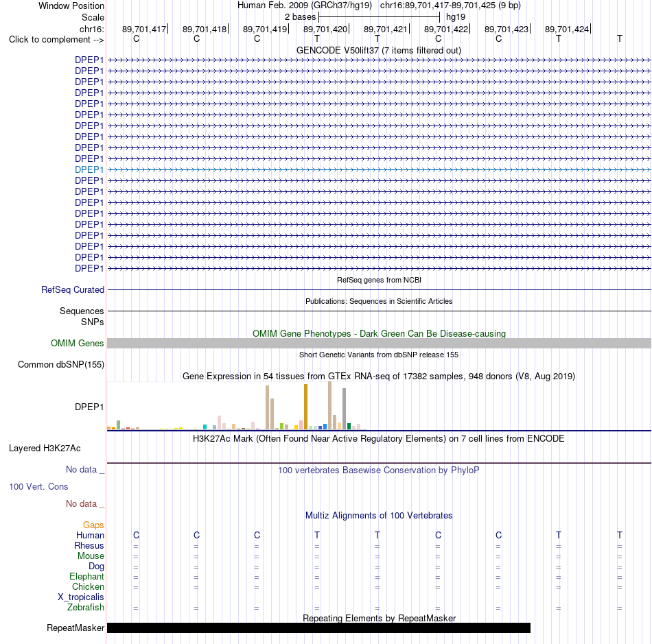Click the orange Gaps row label
The width and height of the screenshot is (652, 644).
point(93,525)
